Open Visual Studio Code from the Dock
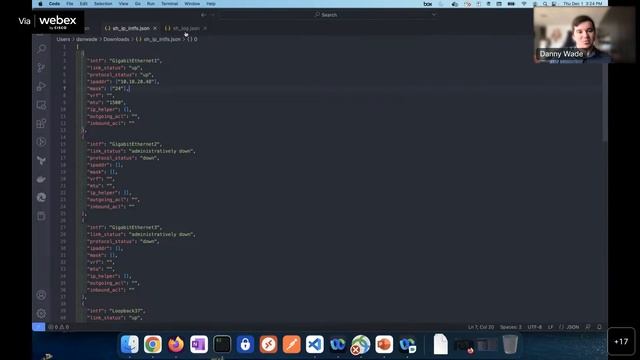 tap(315, 344)
